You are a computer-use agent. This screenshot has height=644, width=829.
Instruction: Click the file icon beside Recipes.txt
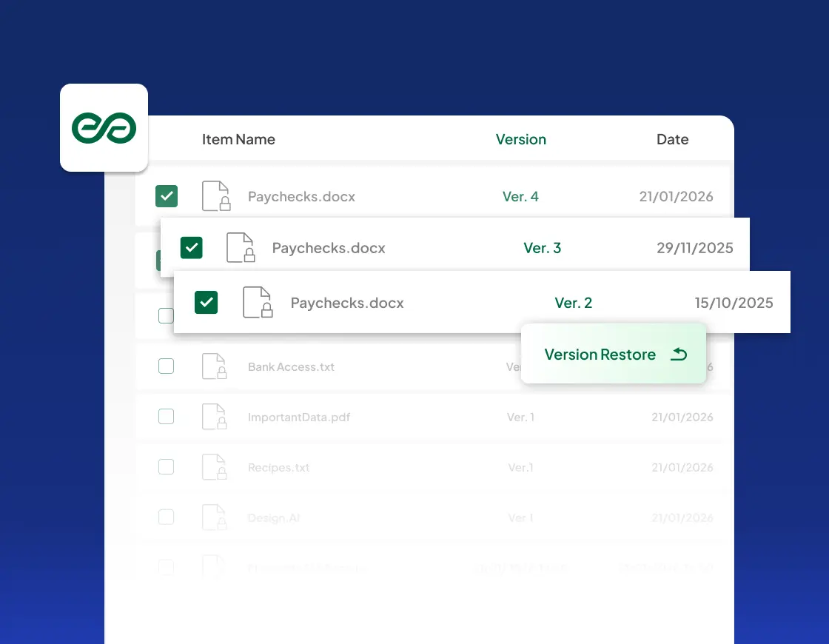(x=215, y=467)
